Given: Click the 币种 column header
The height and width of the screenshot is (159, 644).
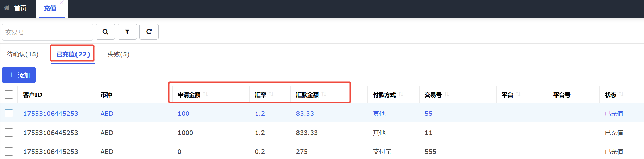Looking at the screenshot, I should 106,95.
